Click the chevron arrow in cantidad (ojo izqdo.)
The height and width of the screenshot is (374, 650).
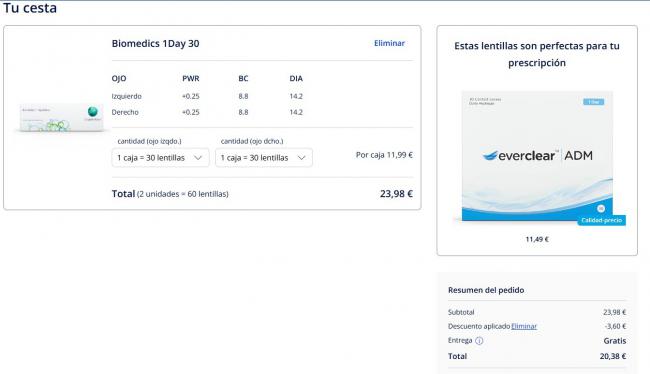tap(198, 158)
